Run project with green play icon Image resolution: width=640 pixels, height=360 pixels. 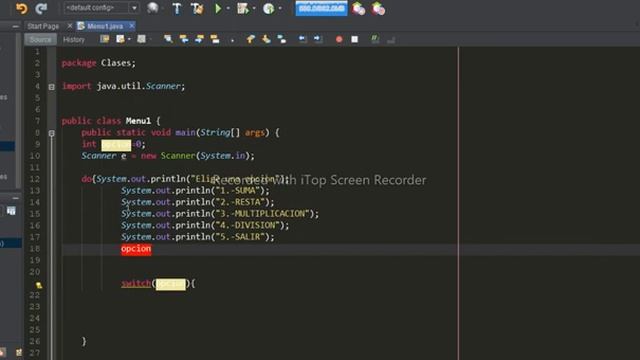(218, 8)
